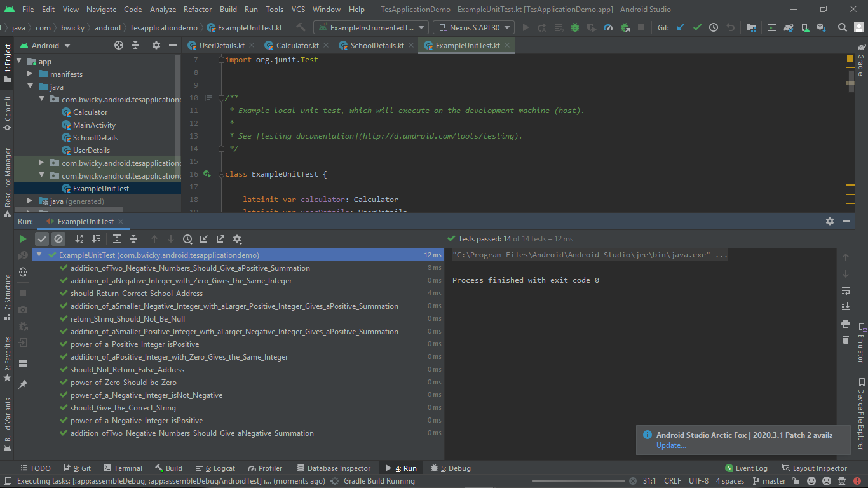868x488 pixels.
Task: Sort test results alphabetically
Action: [x=79, y=239]
